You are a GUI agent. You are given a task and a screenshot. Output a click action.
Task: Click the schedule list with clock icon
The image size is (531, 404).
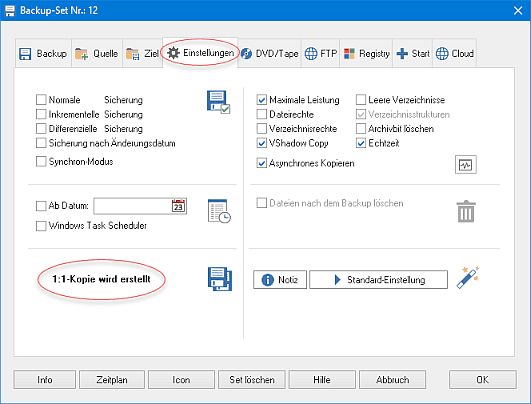click(219, 211)
